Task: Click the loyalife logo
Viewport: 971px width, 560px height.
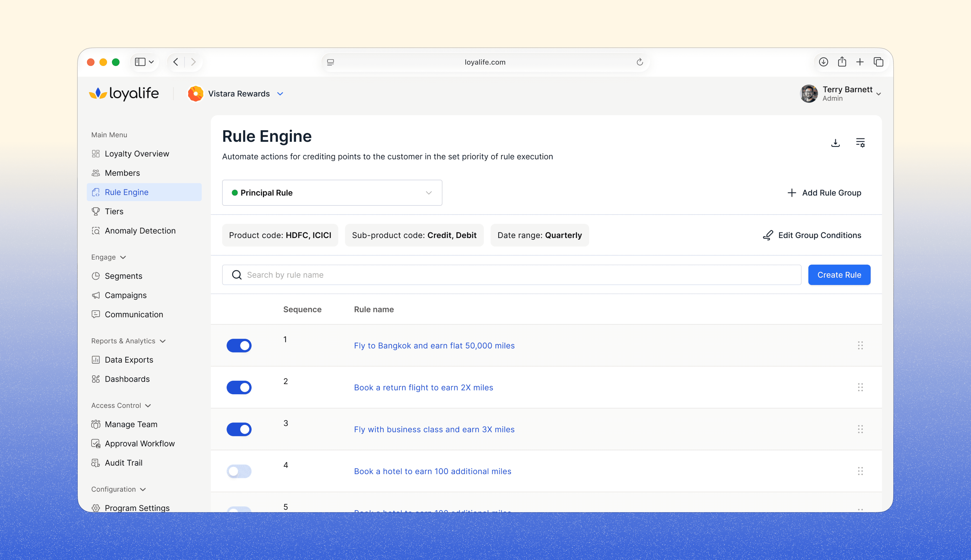Action: (124, 93)
